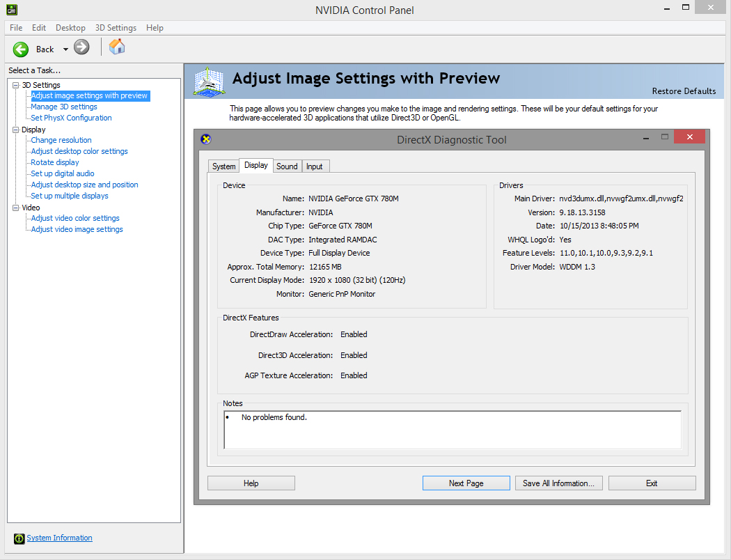
Task: Select Adjust image settings with preview
Action: (x=90, y=95)
